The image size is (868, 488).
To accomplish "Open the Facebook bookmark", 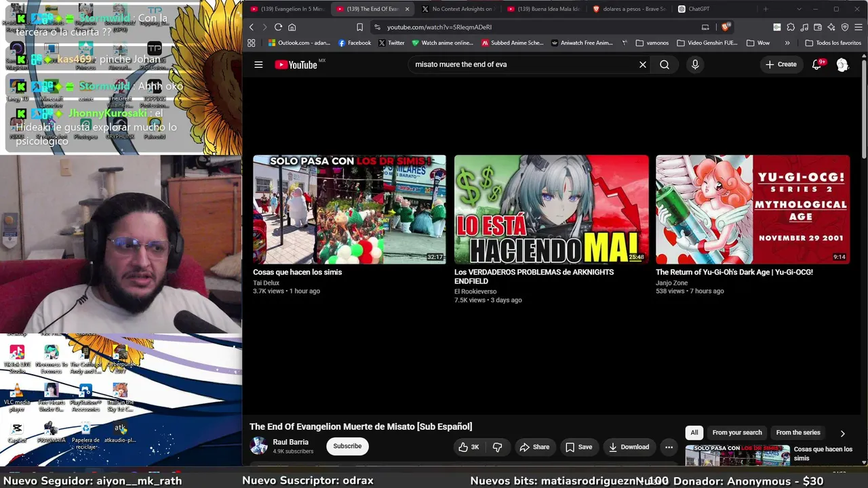I will click(x=354, y=43).
